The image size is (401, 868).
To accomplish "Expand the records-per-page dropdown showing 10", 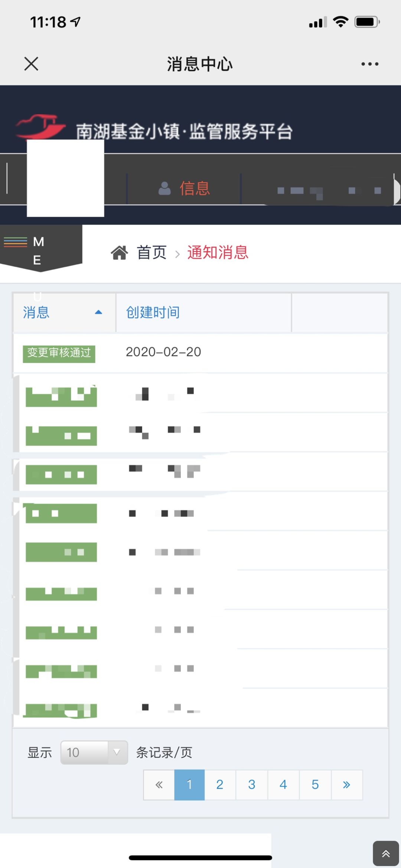I will point(94,752).
